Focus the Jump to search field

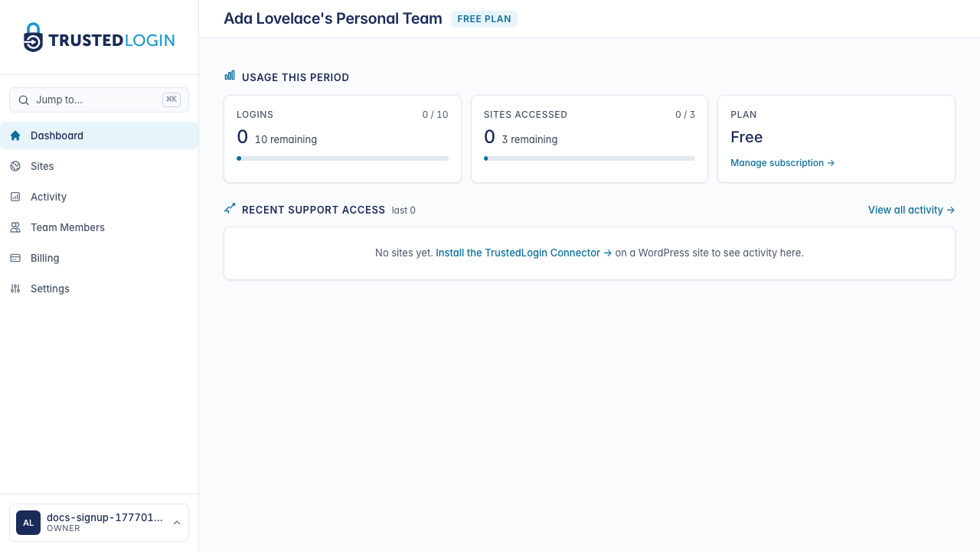[96, 100]
